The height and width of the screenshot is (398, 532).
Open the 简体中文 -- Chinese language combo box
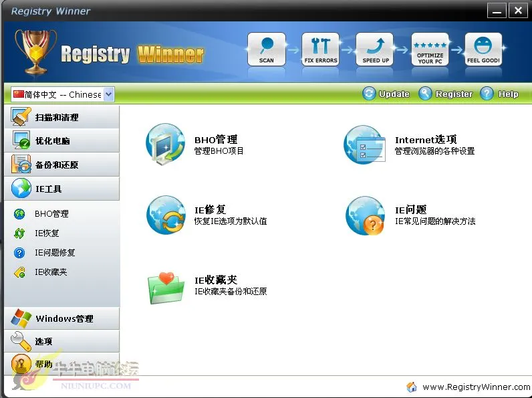pos(63,94)
